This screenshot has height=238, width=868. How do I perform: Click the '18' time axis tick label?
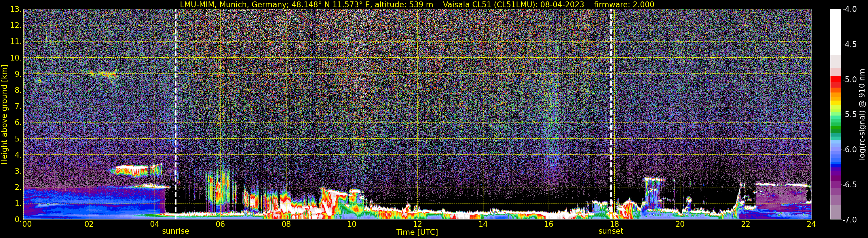point(614,224)
